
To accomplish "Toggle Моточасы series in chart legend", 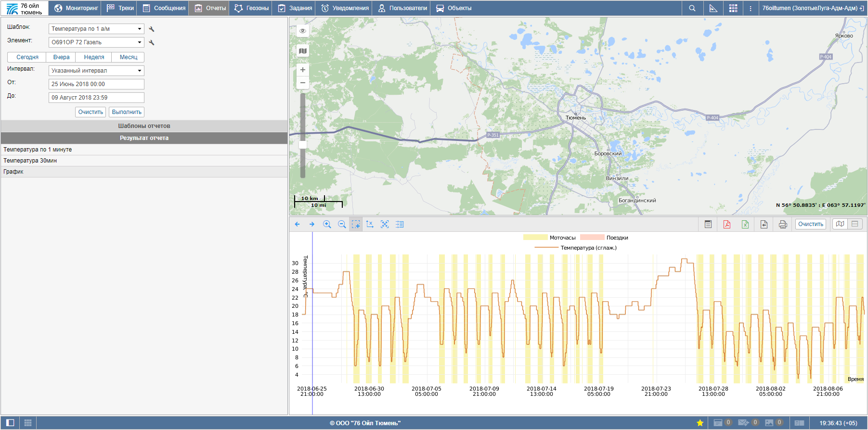I will (549, 238).
